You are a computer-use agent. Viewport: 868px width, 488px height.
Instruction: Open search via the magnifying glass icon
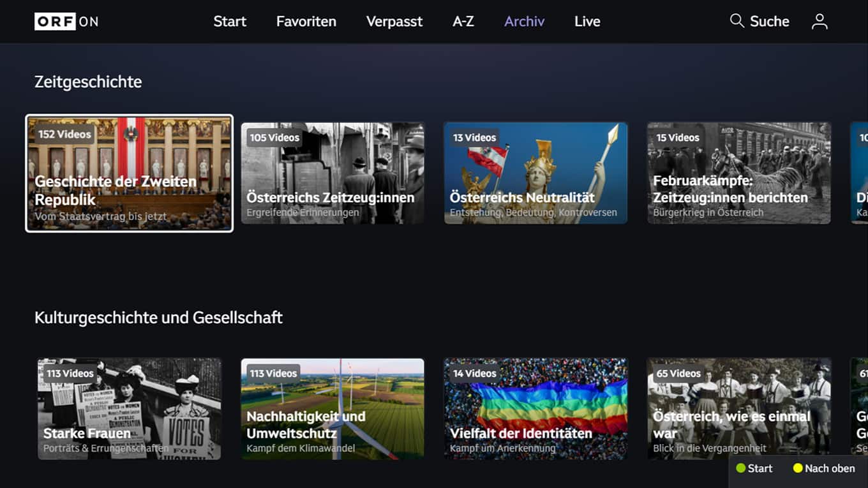click(759, 21)
